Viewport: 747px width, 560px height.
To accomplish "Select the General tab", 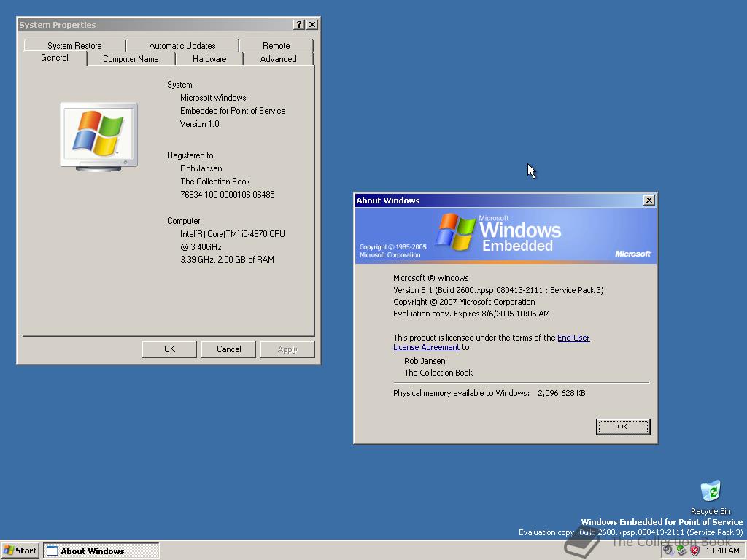I will coord(55,58).
